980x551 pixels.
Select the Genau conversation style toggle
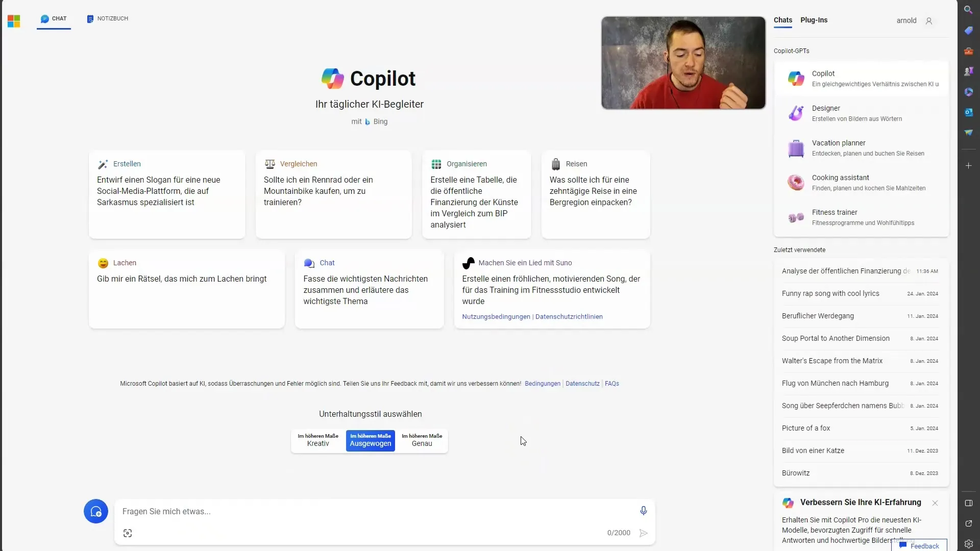[422, 440]
